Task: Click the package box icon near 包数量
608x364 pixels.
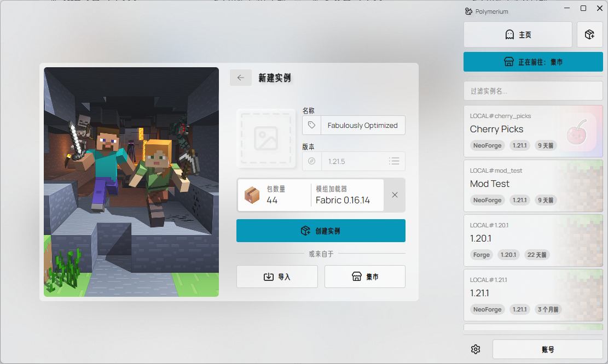Action: pos(252,195)
